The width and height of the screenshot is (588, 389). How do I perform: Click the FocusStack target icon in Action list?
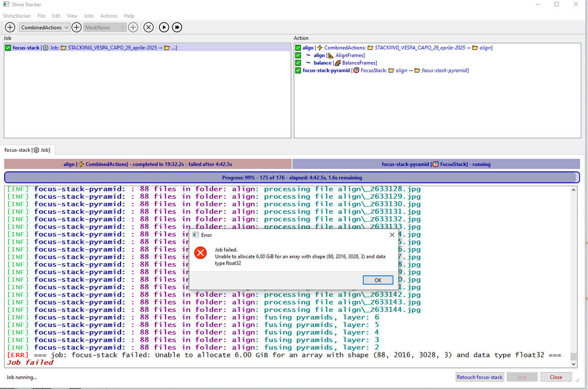(x=356, y=71)
